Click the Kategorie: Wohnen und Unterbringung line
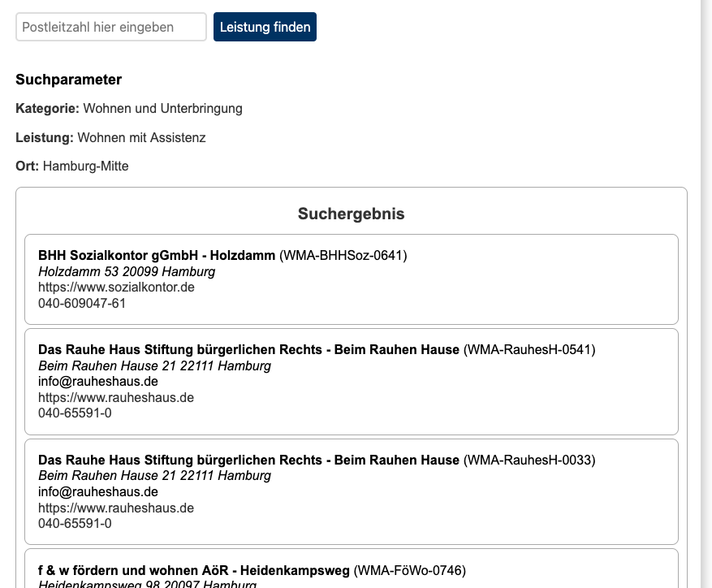The image size is (712, 588). 129,109
